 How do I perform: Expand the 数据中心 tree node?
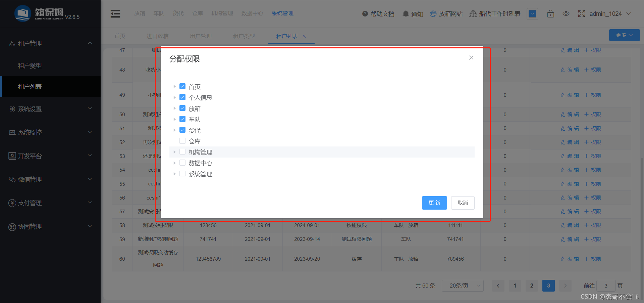(174, 163)
